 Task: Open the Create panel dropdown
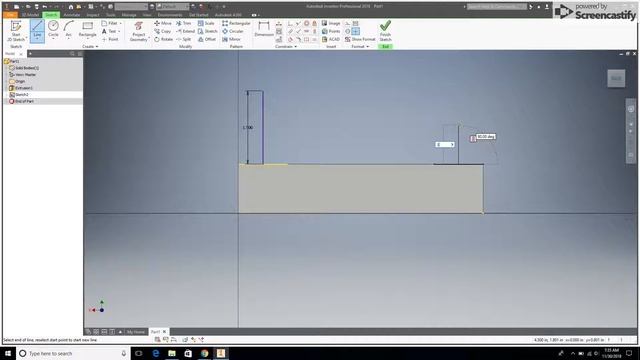(90, 47)
